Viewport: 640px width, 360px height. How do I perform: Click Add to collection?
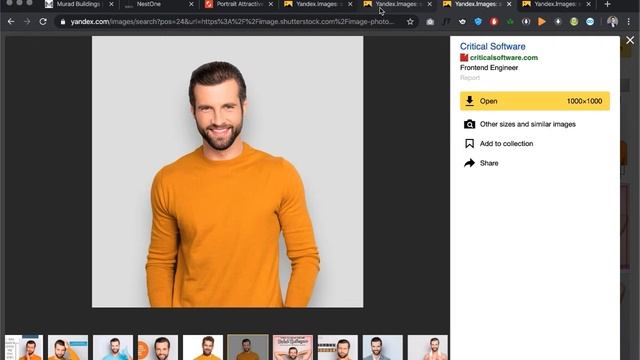tap(506, 144)
